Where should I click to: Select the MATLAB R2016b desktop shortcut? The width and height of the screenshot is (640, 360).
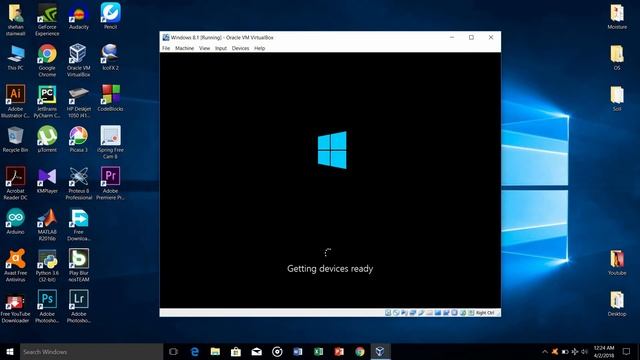[47, 224]
